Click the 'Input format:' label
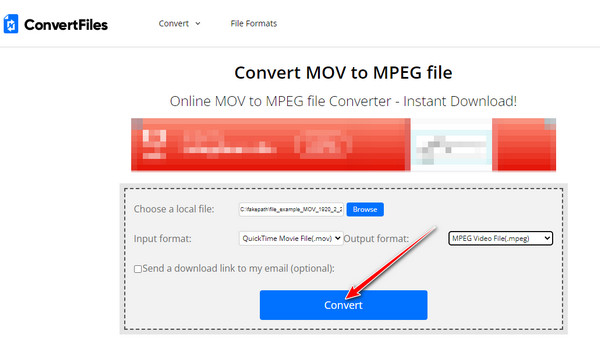600x362 pixels. [x=163, y=239]
